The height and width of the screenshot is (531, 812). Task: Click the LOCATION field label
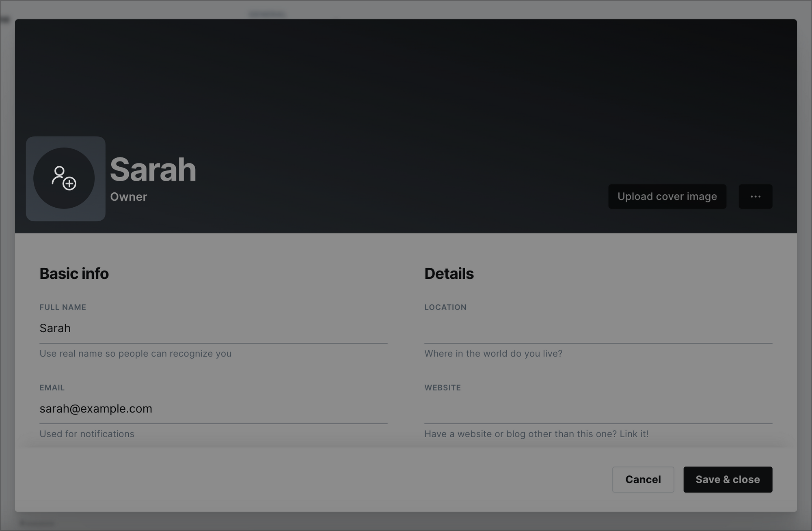445,307
